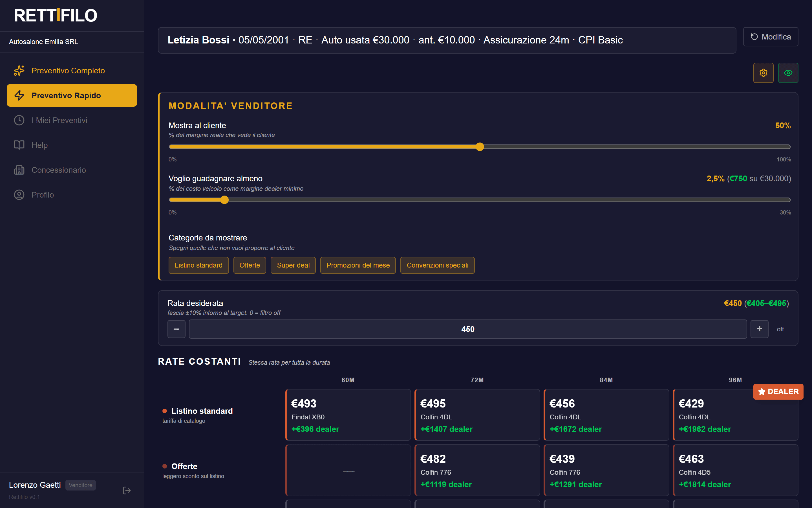Image resolution: width=812 pixels, height=508 pixels.
Task: Click the Venditore role badge
Action: coord(81,485)
